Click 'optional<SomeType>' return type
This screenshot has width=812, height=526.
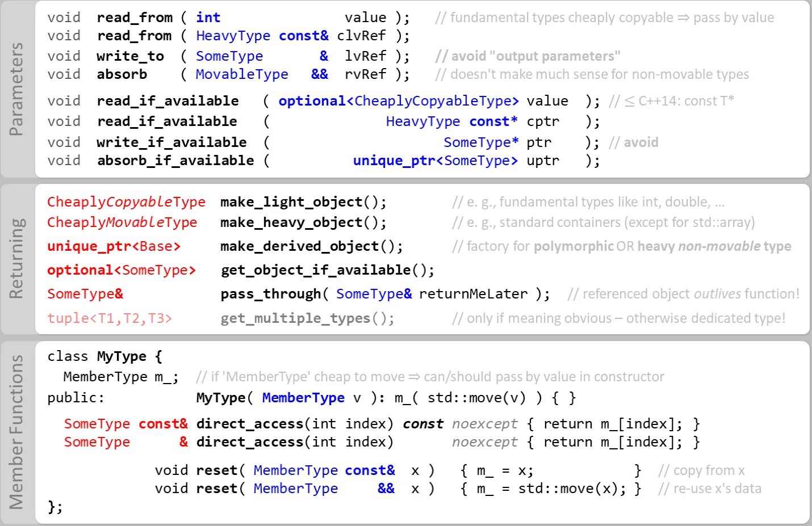122,270
